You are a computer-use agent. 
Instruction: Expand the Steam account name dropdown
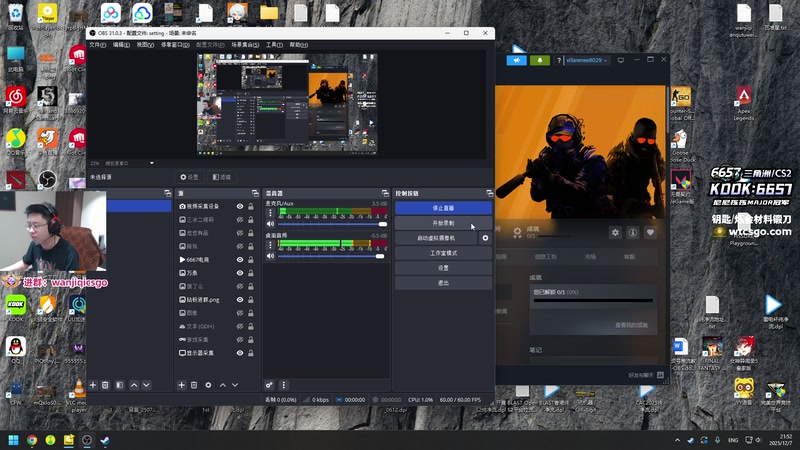[587, 60]
